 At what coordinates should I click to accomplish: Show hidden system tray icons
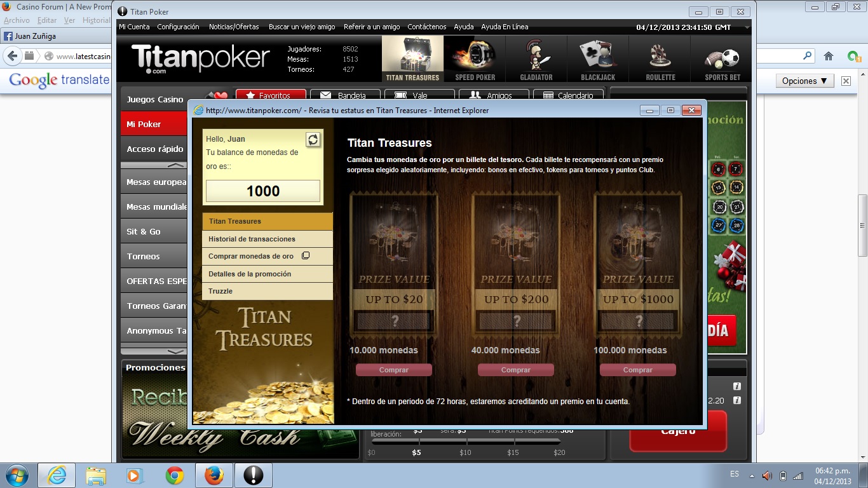(752, 475)
